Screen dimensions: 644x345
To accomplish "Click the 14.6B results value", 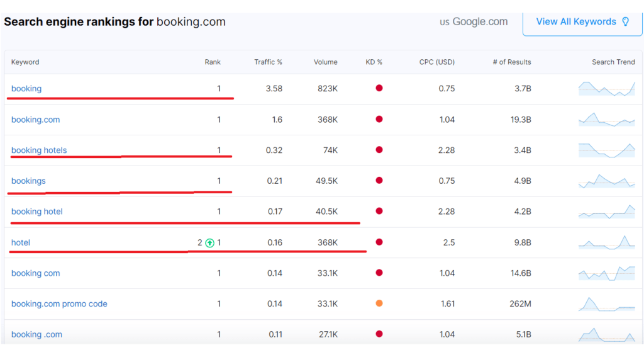I will (521, 273).
